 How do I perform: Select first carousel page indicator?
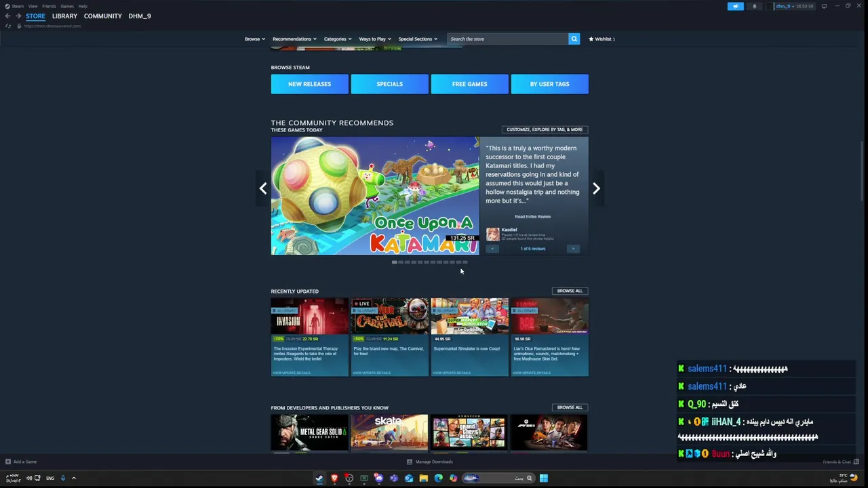tap(394, 262)
